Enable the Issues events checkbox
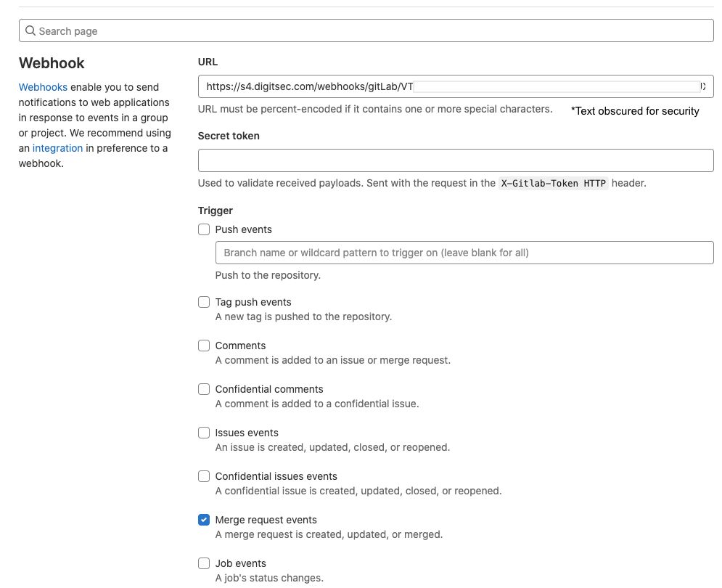The width and height of the screenshot is (722, 588). tap(203, 432)
